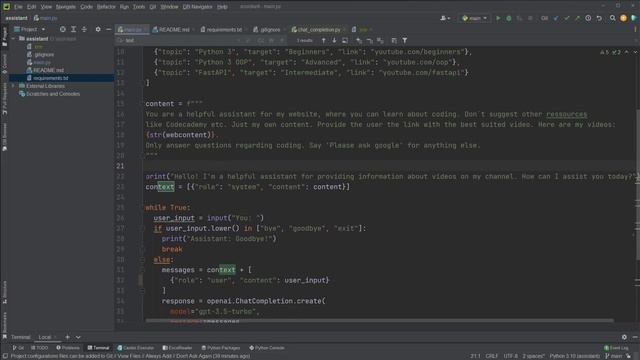
Task: Click the orange round icon in top toolbar
Action: [623, 18]
